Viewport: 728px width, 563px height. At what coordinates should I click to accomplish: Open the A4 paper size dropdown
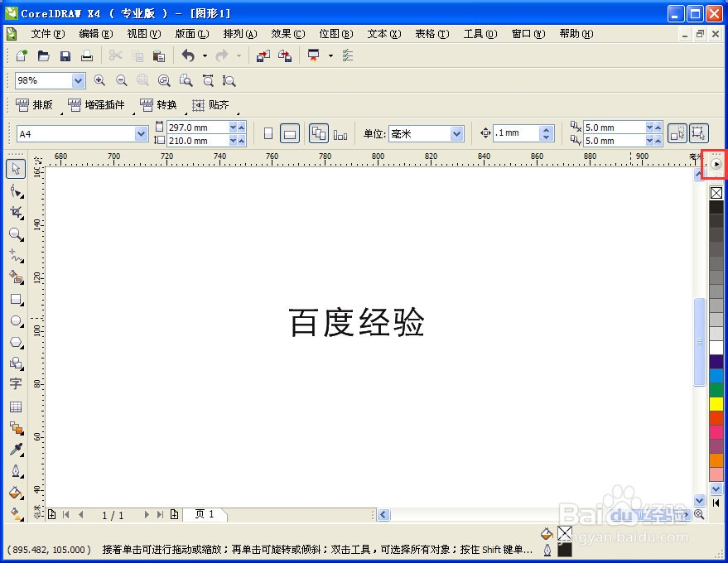141,134
